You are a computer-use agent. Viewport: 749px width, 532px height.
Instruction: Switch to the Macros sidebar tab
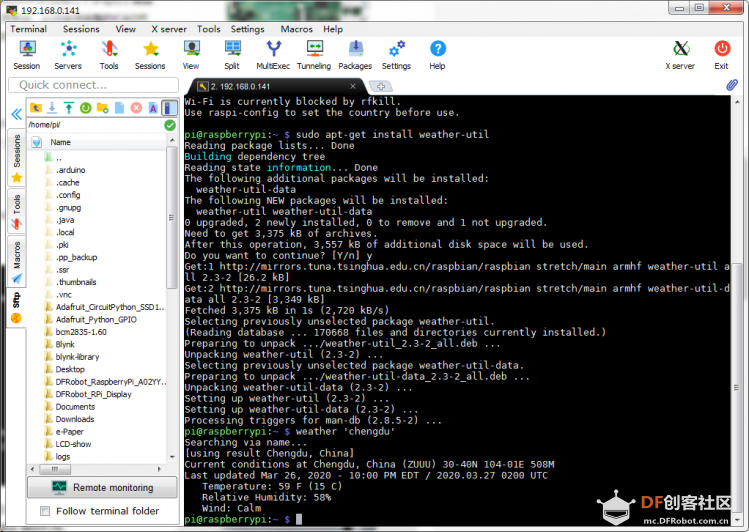click(x=17, y=262)
